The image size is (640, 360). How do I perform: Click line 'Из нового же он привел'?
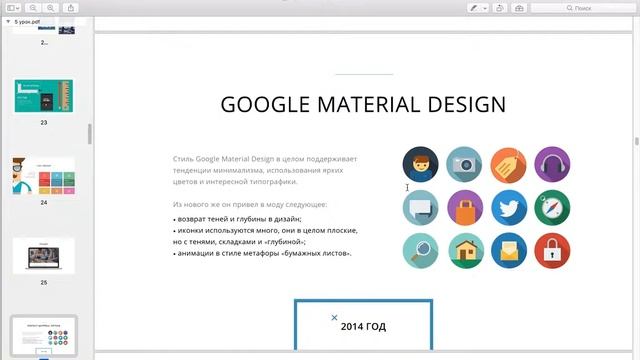click(x=250, y=204)
